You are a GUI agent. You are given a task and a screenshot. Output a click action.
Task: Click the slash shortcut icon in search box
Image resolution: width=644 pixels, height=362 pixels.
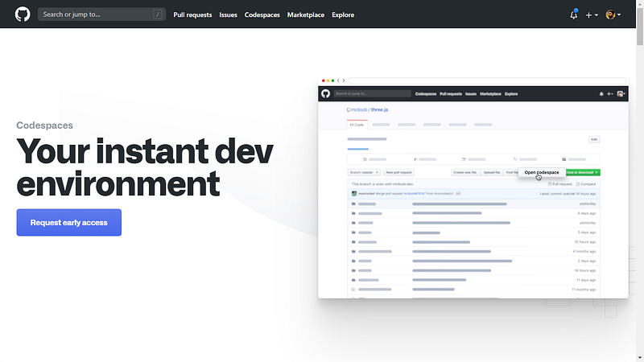click(157, 14)
